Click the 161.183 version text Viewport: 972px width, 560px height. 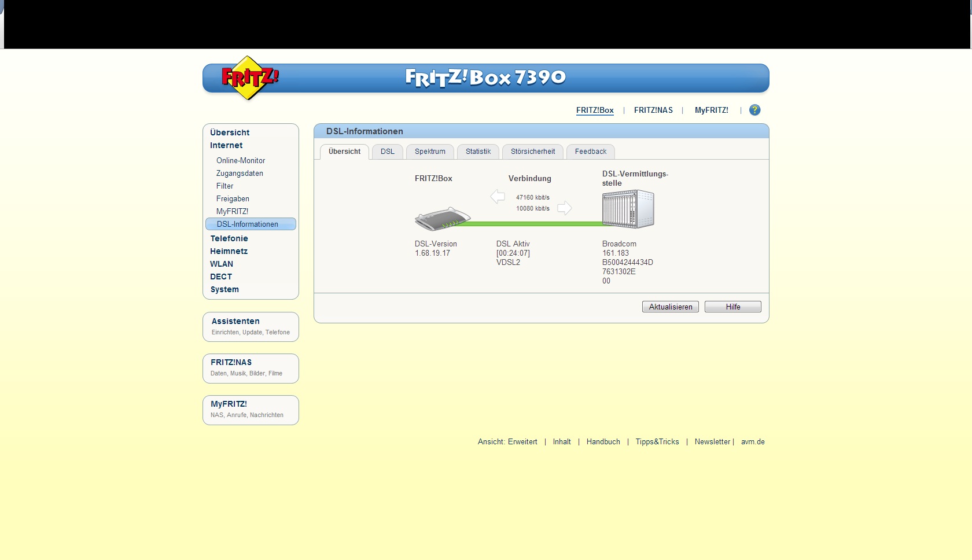616,253
